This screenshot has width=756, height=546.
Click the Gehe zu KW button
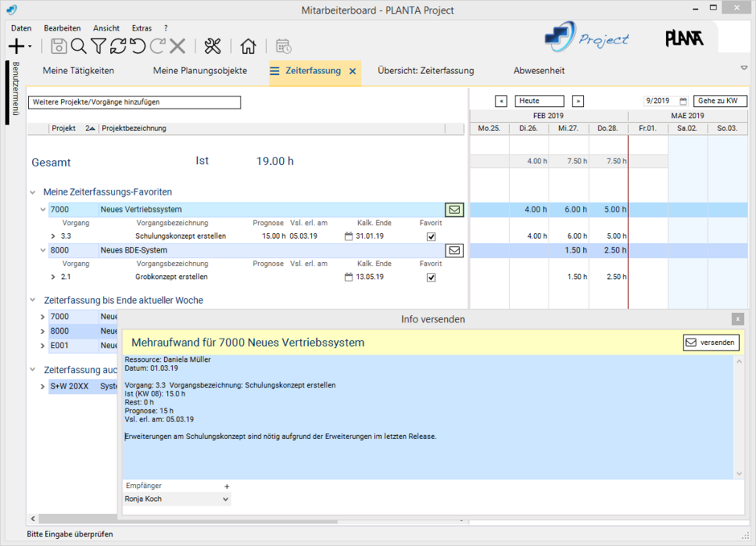[x=720, y=101]
